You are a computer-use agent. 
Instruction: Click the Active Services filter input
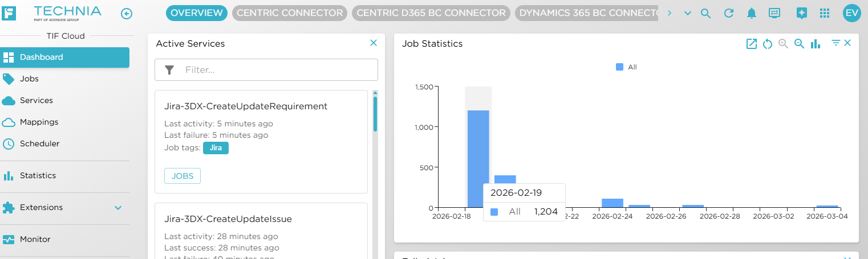point(266,70)
